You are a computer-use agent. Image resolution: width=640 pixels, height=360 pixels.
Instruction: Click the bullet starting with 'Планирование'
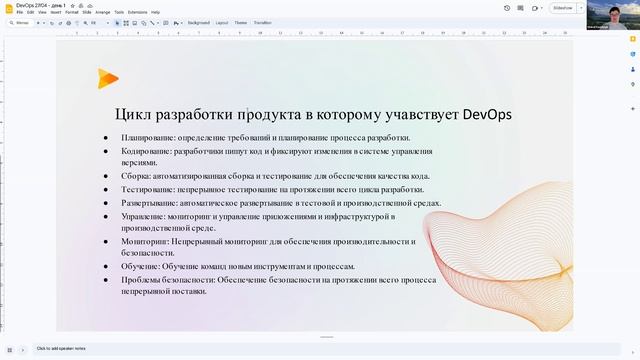[266, 138]
